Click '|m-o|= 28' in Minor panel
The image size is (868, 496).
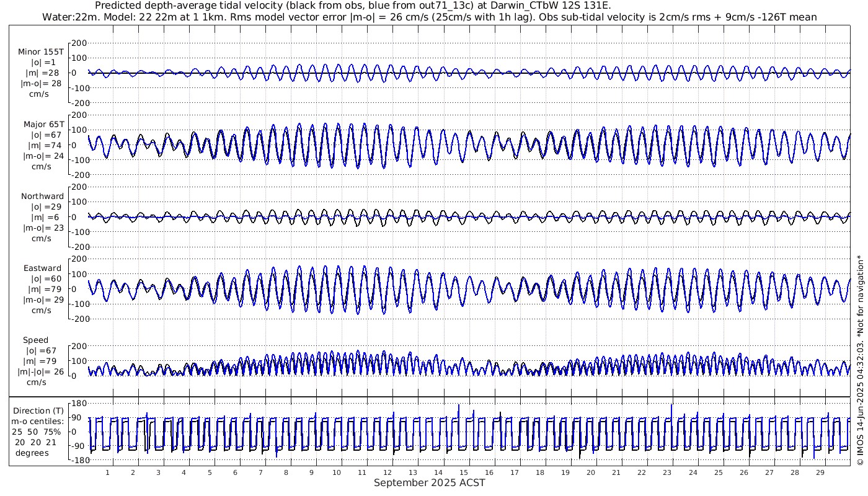point(41,84)
